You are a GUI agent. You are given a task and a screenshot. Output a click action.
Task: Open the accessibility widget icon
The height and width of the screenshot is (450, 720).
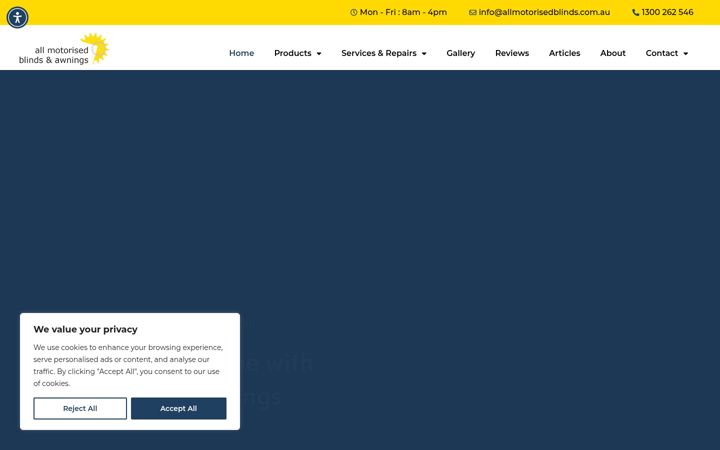17,17
